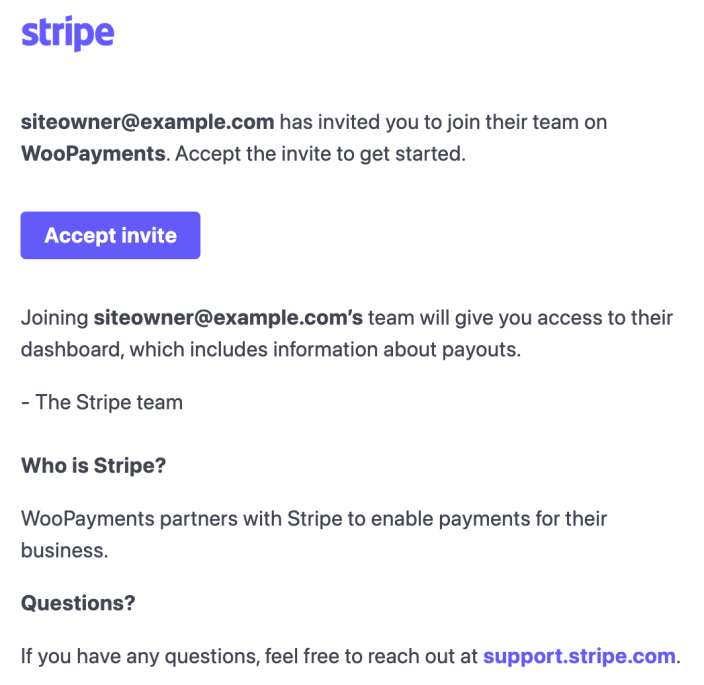
Task: Click "If you have any questions" text
Action: pyautogui.click(x=140, y=656)
